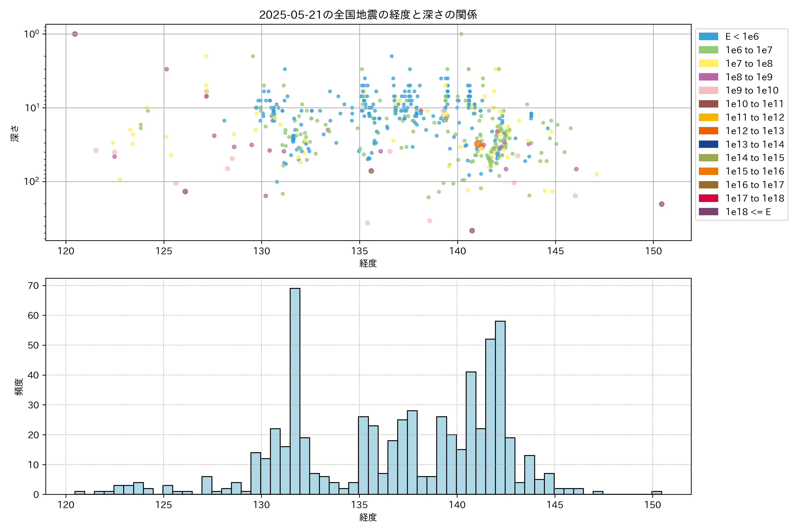Viewport: 798px width, 532px height.
Task: Click the green 1e6 to 1e7 legend swatch
Action: [x=708, y=50]
